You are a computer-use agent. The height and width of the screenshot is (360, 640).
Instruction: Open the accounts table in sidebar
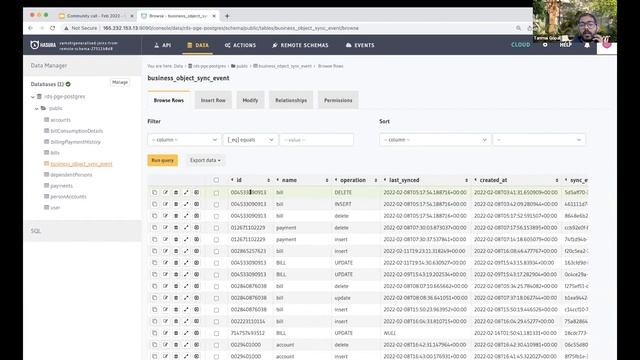(60, 120)
